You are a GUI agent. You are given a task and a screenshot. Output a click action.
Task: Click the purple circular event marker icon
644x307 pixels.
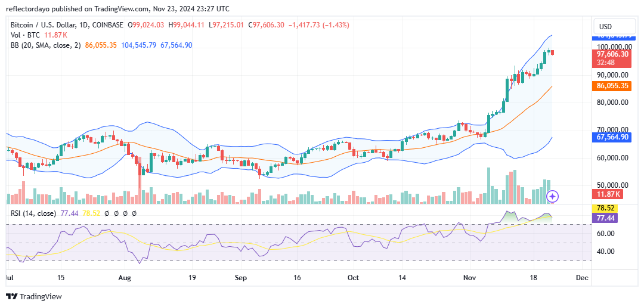point(552,197)
